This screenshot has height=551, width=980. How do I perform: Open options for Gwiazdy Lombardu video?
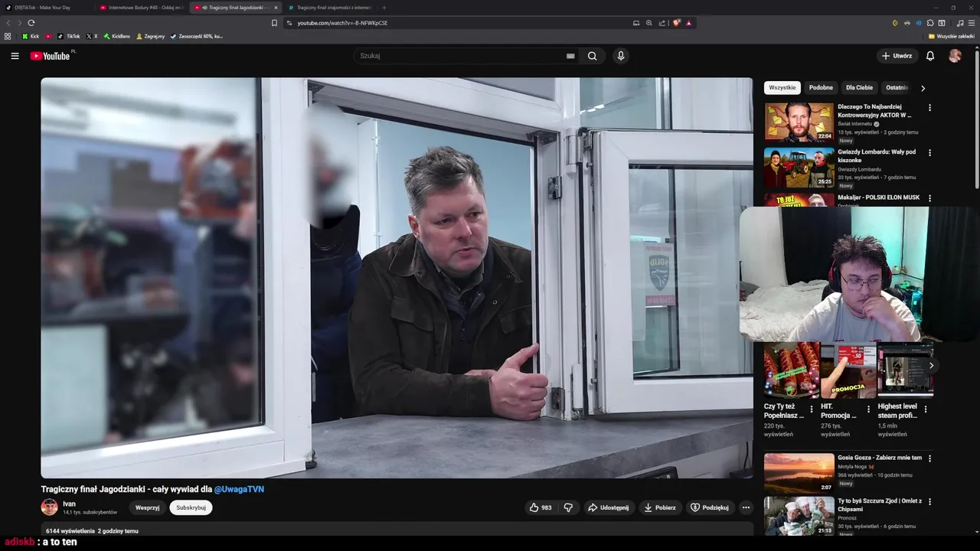click(929, 153)
